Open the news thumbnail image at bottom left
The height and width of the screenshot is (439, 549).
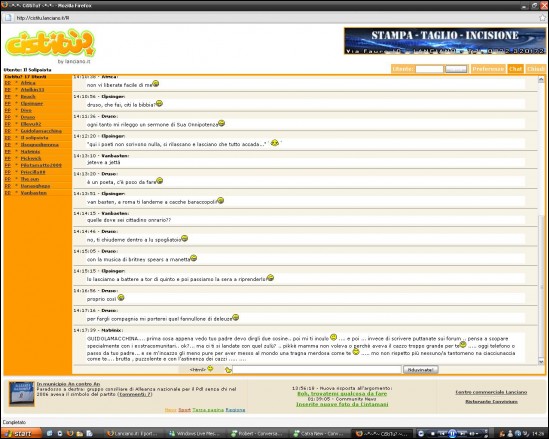[x=22, y=393]
